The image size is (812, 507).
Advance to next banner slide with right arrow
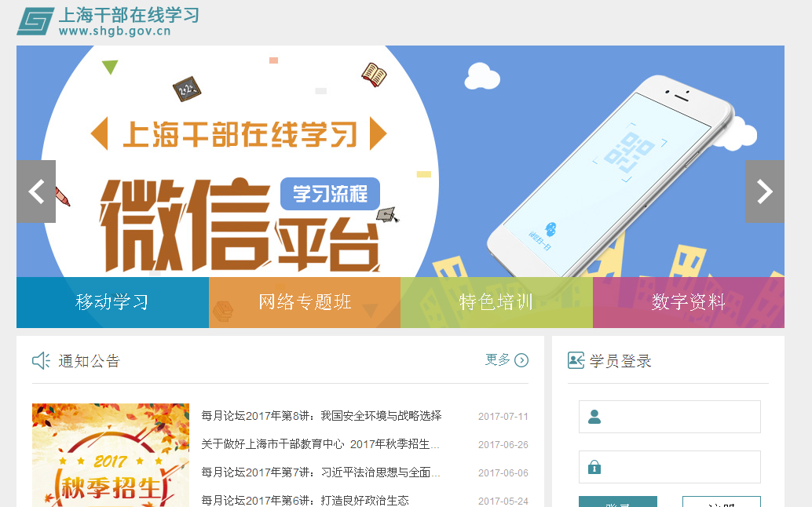click(x=764, y=191)
